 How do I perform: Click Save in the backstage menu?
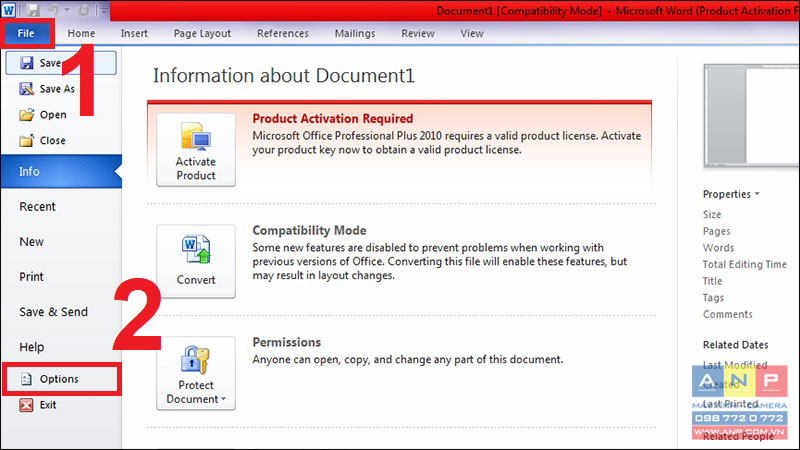[61, 63]
